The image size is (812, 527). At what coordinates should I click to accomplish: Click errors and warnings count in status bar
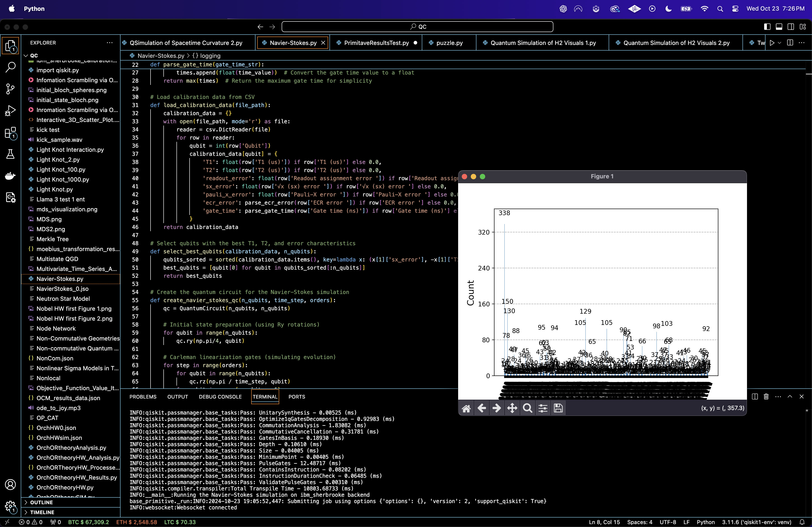coord(31,522)
